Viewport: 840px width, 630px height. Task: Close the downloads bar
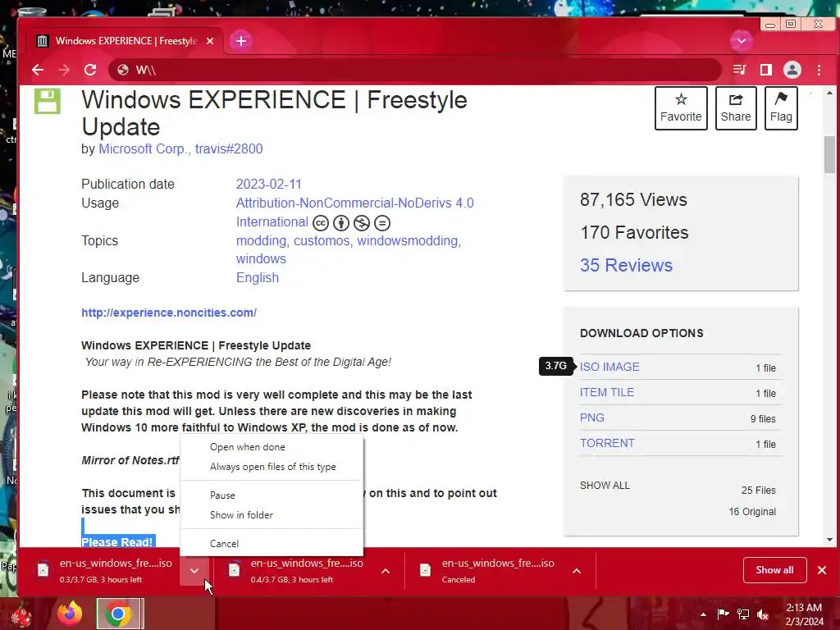click(x=822, y=570)
